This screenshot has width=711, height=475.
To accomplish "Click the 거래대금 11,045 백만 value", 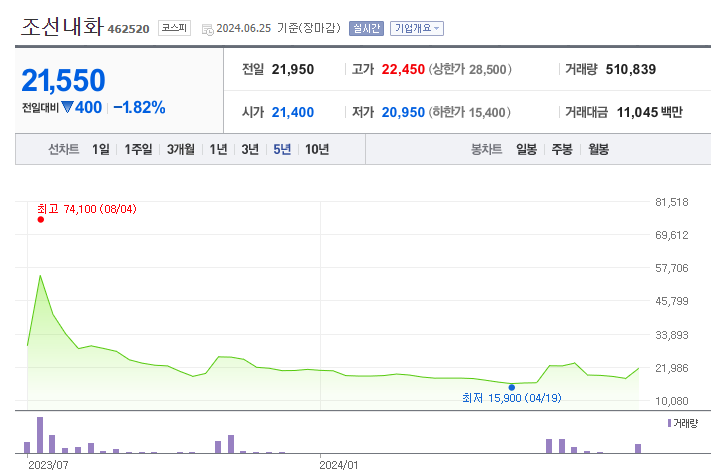I will point(649,112).
